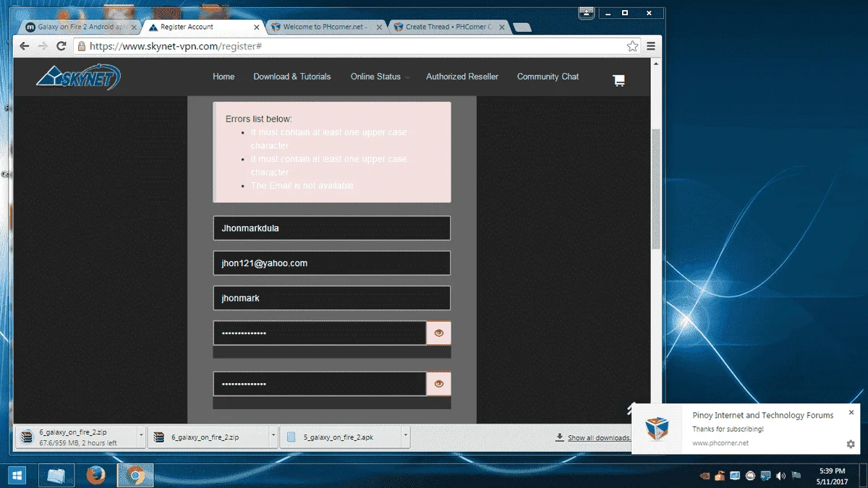Open options arrow for completed 6_galaxy_on_fire_2.zip

(x=273, y=437)
